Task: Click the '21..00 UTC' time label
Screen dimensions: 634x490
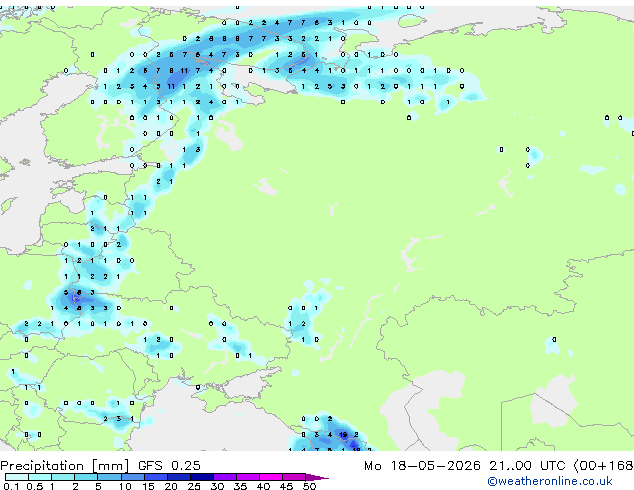Action: tap(527, 466)
